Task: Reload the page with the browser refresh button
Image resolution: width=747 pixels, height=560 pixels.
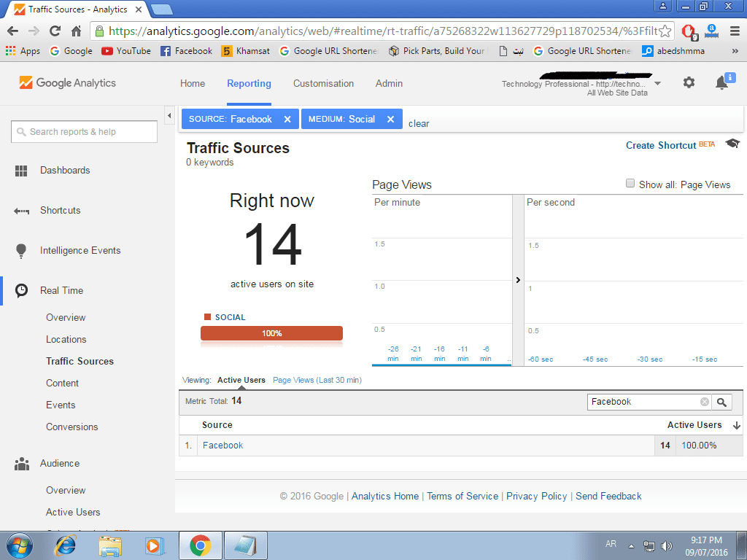Action: point(55,31)
